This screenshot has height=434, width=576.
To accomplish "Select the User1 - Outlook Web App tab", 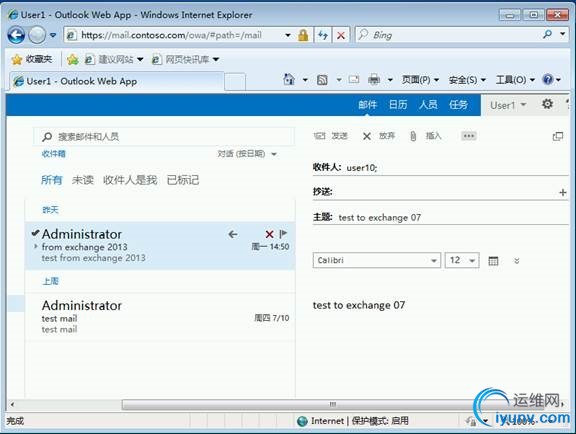I will (116, 81).
